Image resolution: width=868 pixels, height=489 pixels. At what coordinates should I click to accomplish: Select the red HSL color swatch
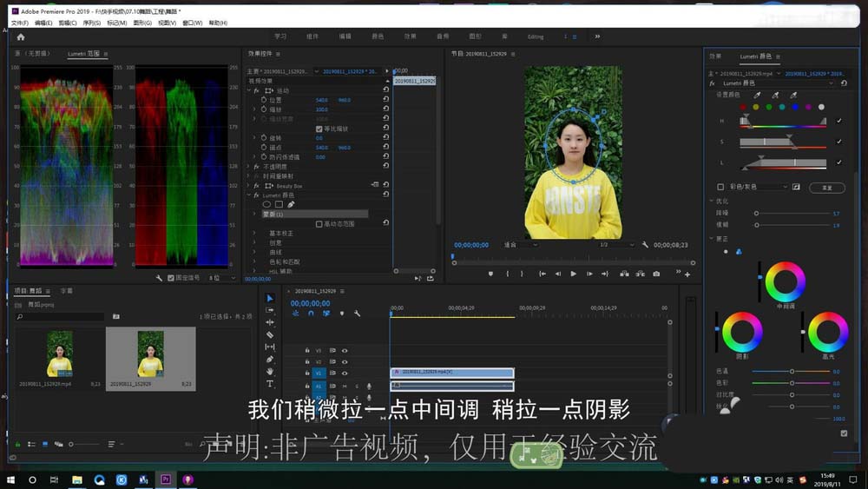pos(743,107)
